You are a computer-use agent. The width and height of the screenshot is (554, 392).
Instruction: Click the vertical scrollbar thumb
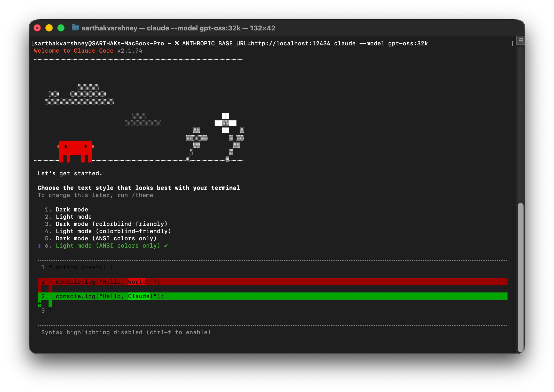coord(521,278)
